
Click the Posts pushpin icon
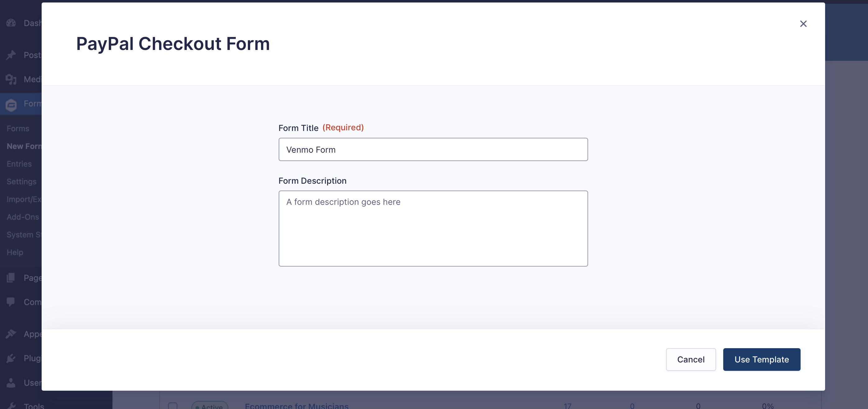[x=11, y=55]
